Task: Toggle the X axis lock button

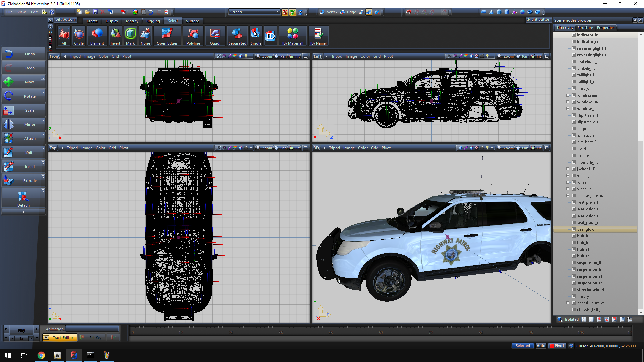Action: [x=285, y=12]
